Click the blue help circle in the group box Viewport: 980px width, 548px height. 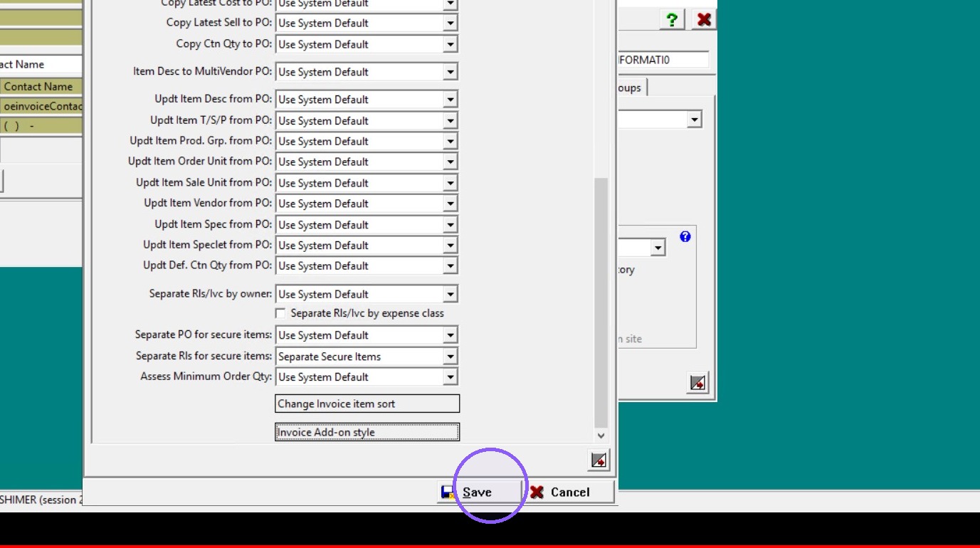click(x=685, y=237)
